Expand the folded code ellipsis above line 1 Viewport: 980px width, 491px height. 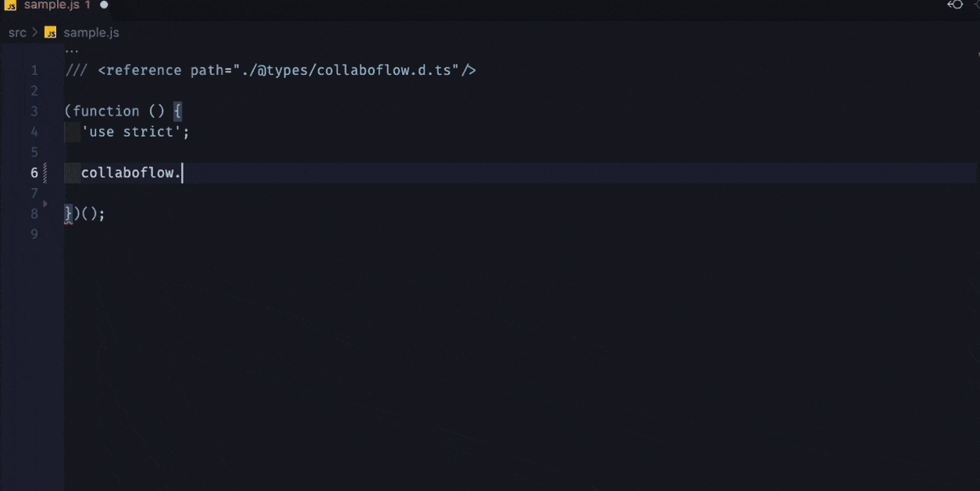point(71,48)
